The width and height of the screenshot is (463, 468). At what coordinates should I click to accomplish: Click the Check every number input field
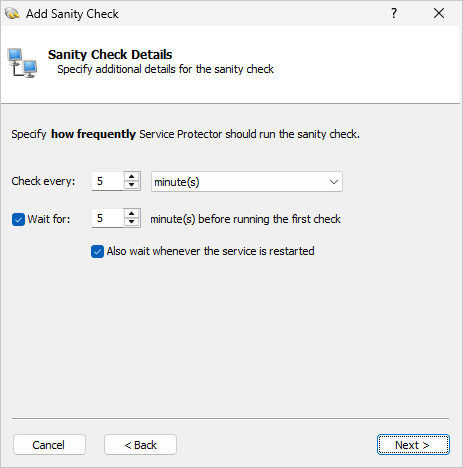coord(108,181)
